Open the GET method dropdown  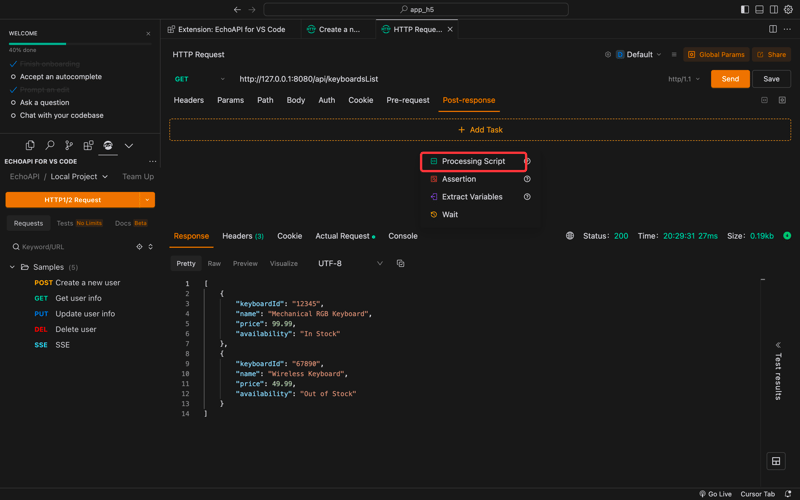coord(199,79)
